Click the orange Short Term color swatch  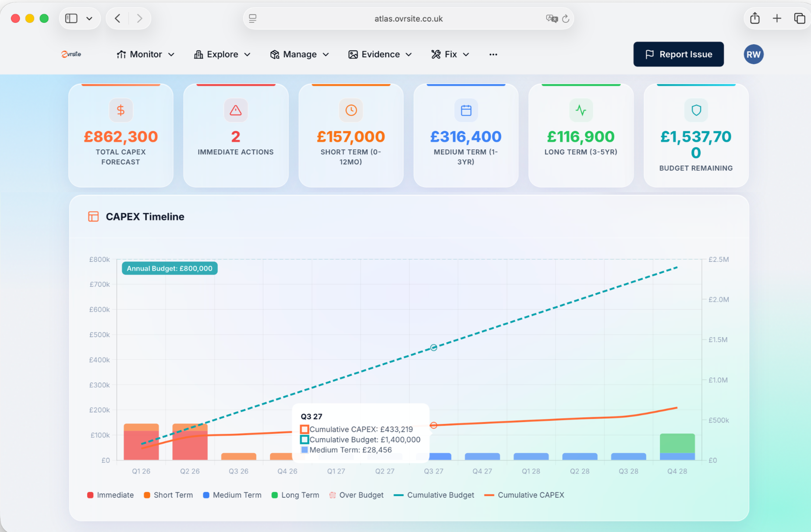pos(147,495)
